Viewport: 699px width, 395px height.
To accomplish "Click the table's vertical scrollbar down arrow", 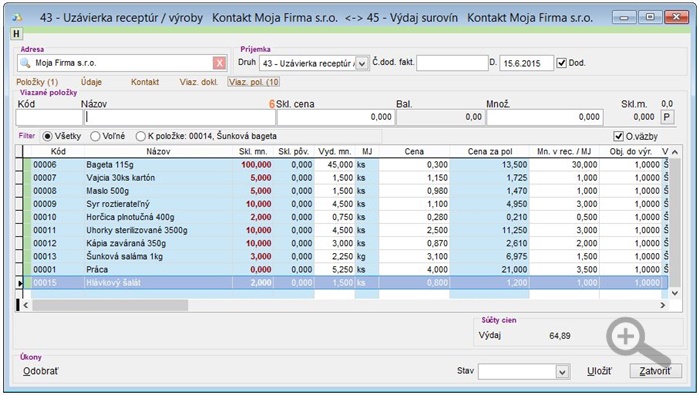I will point(674,293).
